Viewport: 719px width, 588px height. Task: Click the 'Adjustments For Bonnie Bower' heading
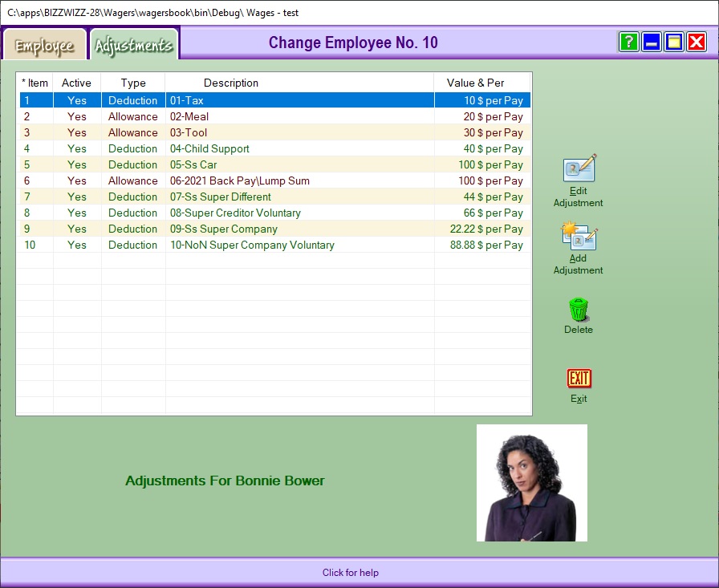(225, 481)
